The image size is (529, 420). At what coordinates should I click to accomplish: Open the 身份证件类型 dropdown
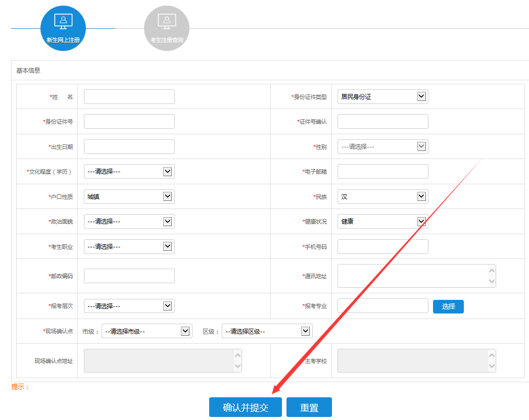pyautogui.click(x=382, y=96)
